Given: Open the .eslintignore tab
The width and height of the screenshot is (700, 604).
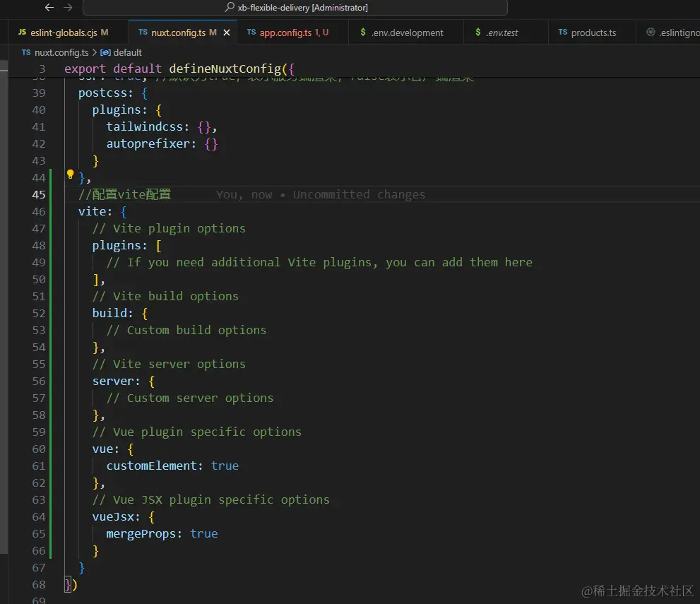Looking at the screenshot, I should [x=668, y=32].
